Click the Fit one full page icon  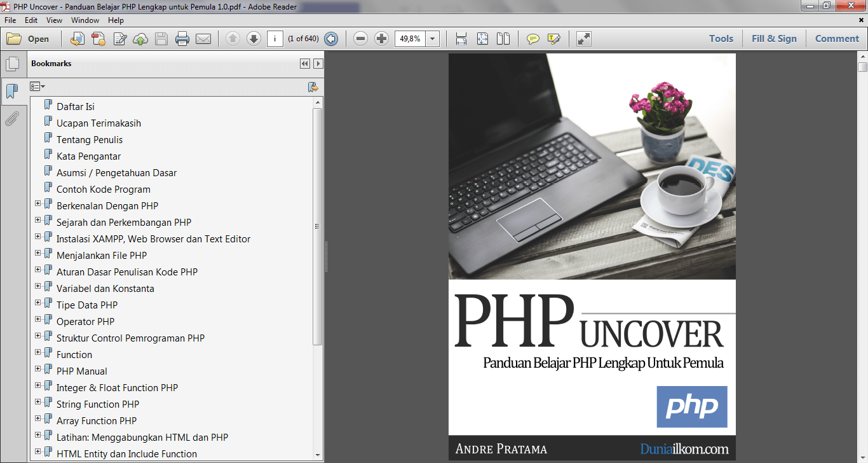[x=482, y=39]
